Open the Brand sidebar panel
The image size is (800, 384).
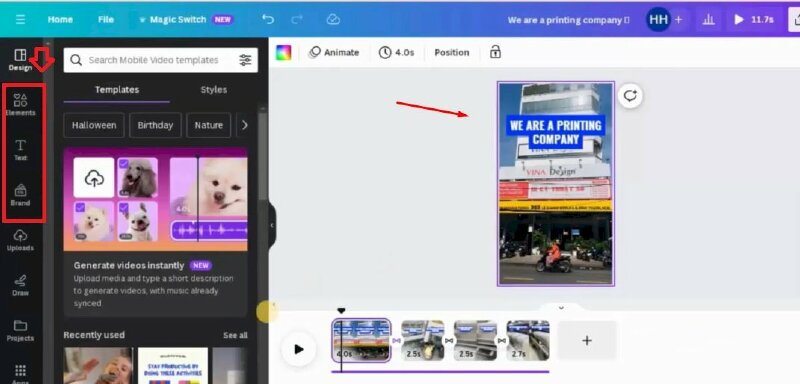[x=20, y=195]
